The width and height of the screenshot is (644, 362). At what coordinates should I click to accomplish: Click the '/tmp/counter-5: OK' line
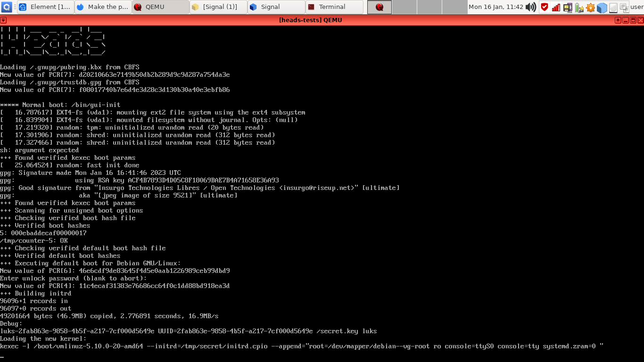tap(34, 241)
